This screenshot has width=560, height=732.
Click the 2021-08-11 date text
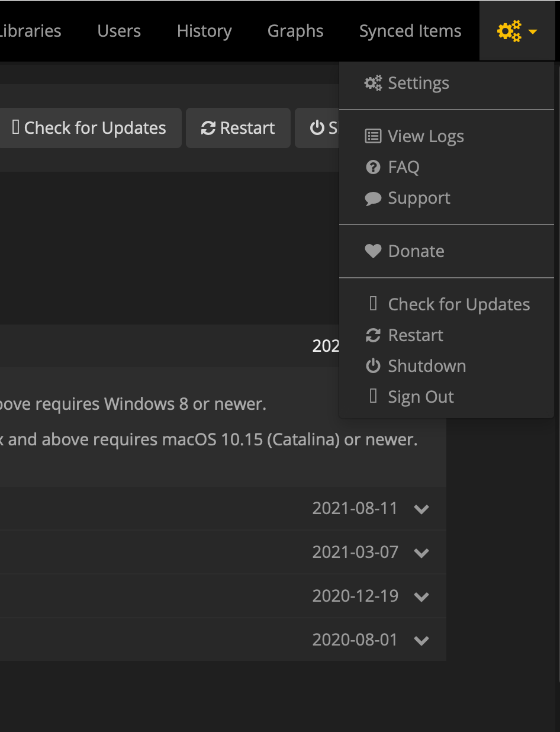point(355,508)
